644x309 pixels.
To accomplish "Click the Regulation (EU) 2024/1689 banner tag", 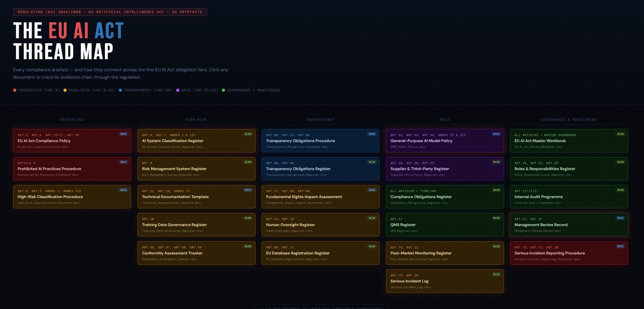I will coord(110,12).
